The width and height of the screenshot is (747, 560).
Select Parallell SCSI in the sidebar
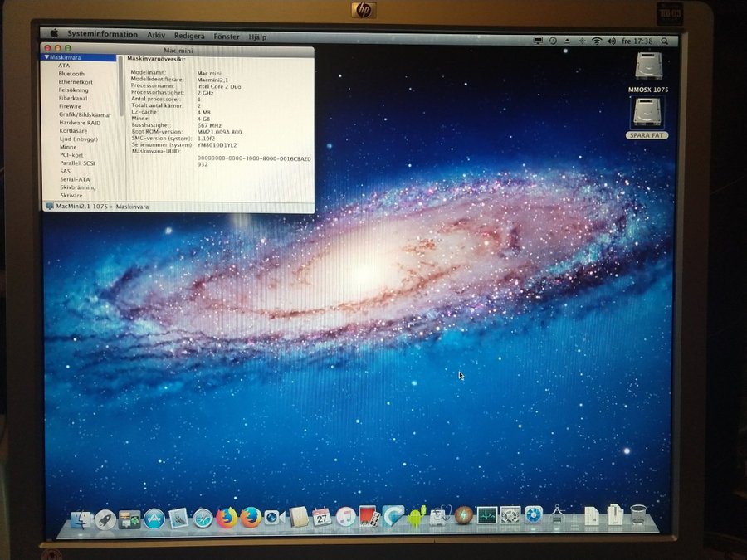(78, 163)
